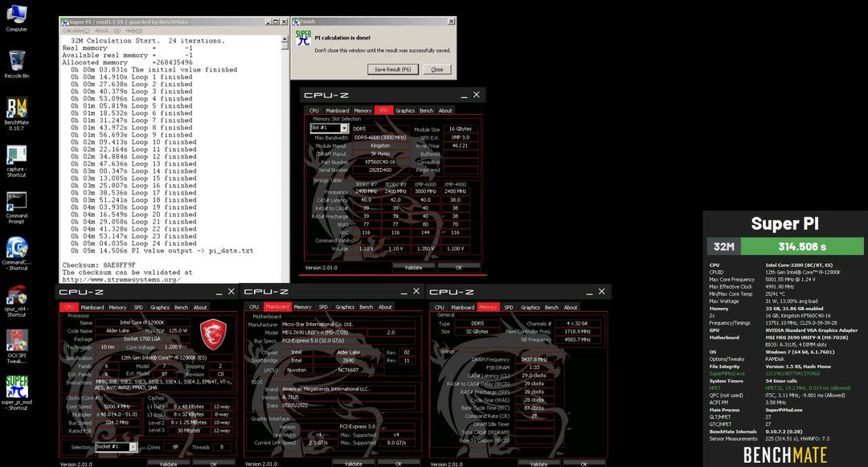Launch cpuz_x64 shortcut icon
The image size is (868, 467).
pyautogui.click(x=16, y=301)
